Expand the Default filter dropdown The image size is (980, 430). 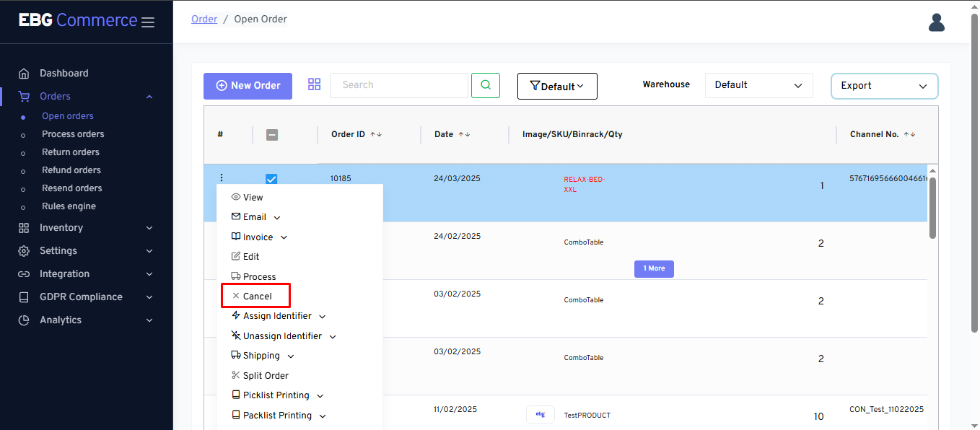tap(557, 87)
